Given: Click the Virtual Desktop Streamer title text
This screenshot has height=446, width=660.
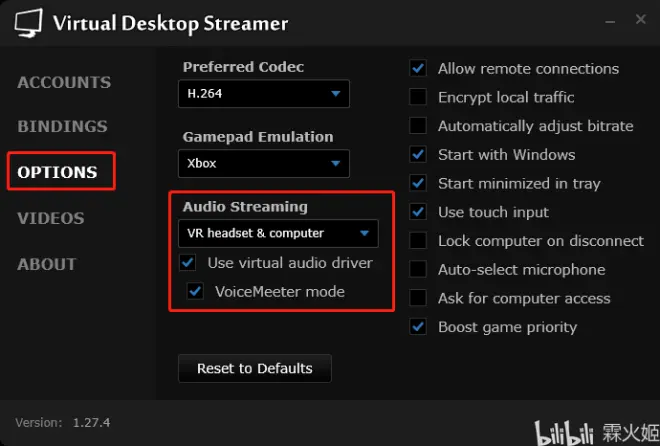Looking at the screenshot, I should pos(170,24).
